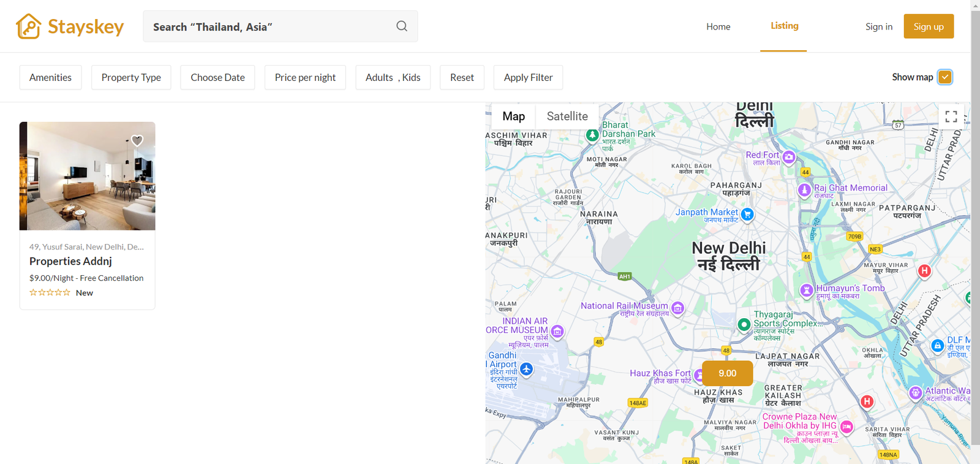Expand the Property Type filter

pyautogui.click(x=131, y=77)
